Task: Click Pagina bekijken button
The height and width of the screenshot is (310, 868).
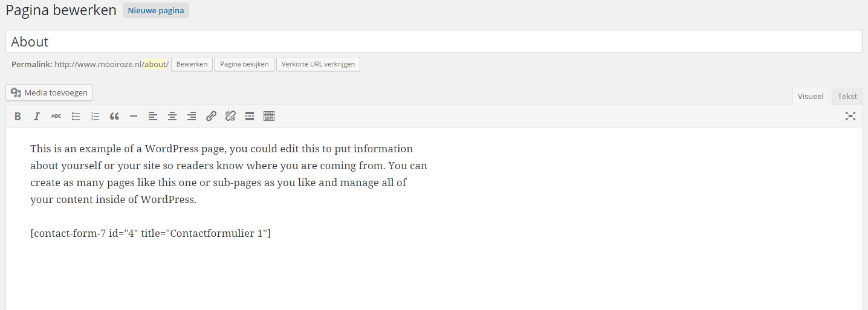Action: pyautogui.click(x=244, y=64)
